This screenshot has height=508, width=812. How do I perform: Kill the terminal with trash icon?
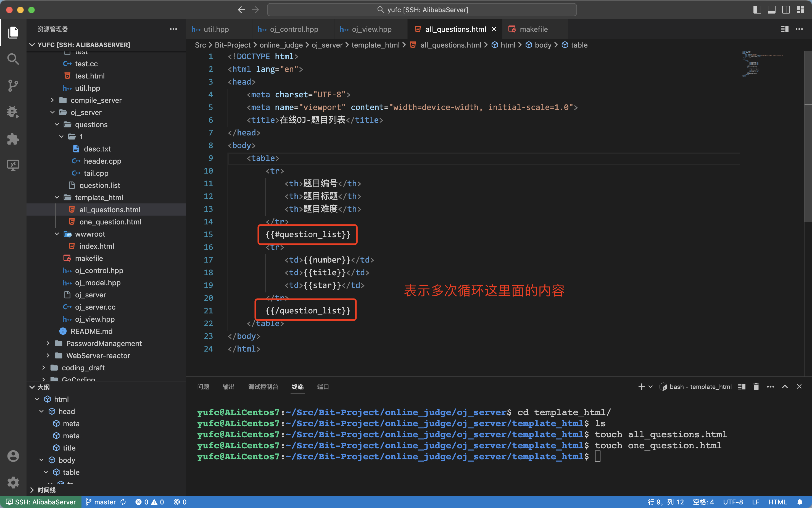(756, 387)
